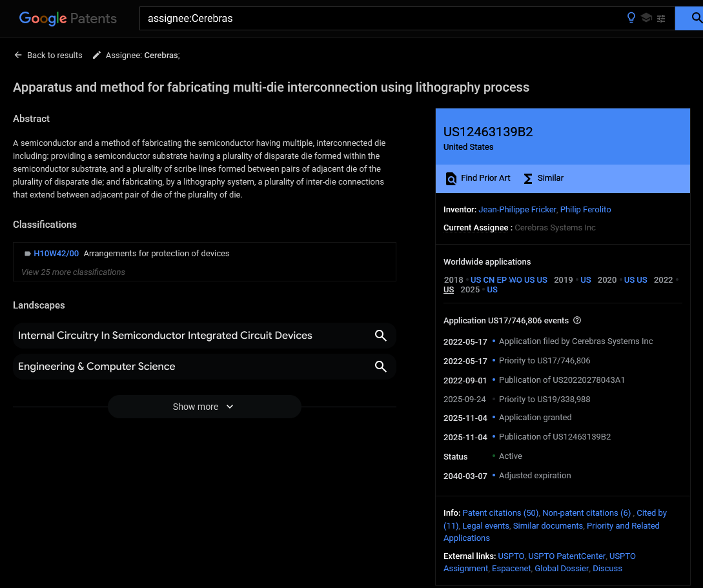Expand View 25 more classifications
This screenshot has height=588, width=703.
pyautogui.click(x=73, y=272)
